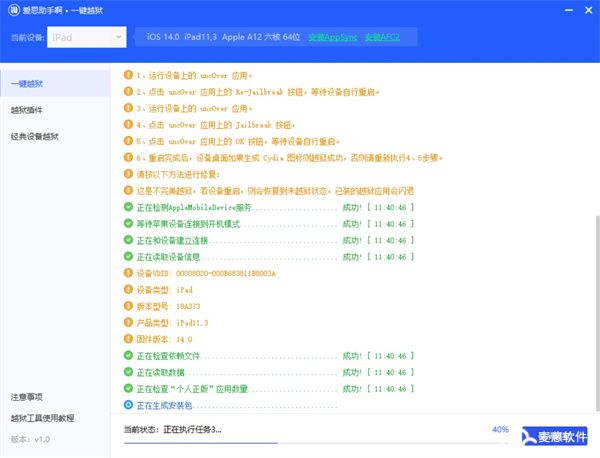Open the current device dropdown showing iPad

pyautogui.click(x=86, y=38)
